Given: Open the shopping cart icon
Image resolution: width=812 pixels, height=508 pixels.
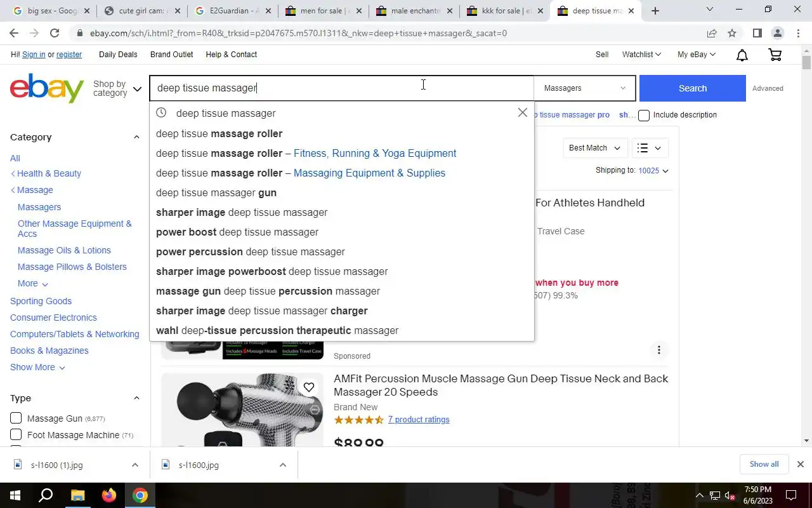Looking at the screenshot, I should 775,55.
